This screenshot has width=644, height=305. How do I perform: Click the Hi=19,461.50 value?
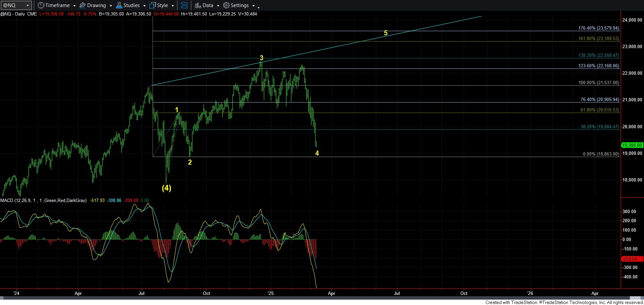coord(194,14)
